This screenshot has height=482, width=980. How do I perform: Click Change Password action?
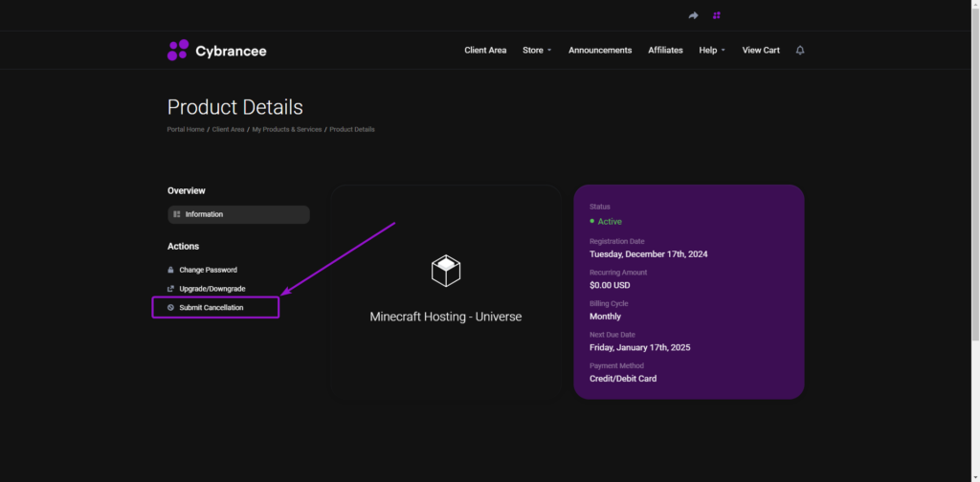208,271
